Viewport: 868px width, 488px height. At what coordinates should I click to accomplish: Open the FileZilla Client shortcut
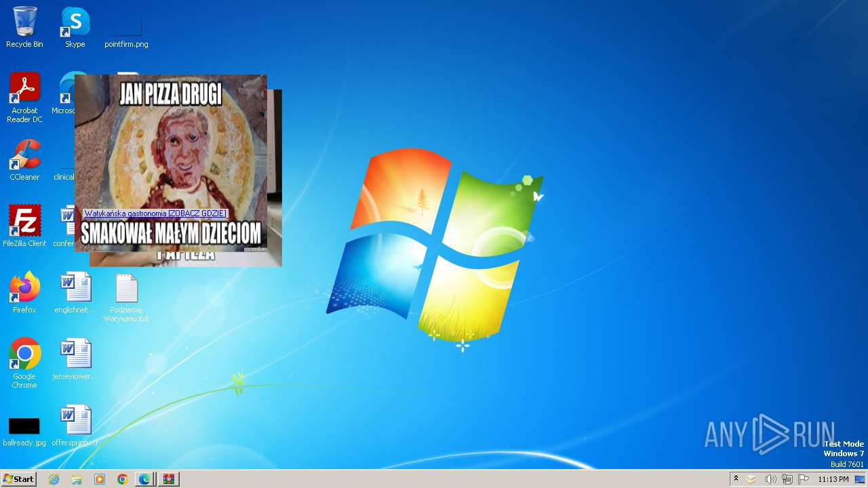click(x=24, y=226)
